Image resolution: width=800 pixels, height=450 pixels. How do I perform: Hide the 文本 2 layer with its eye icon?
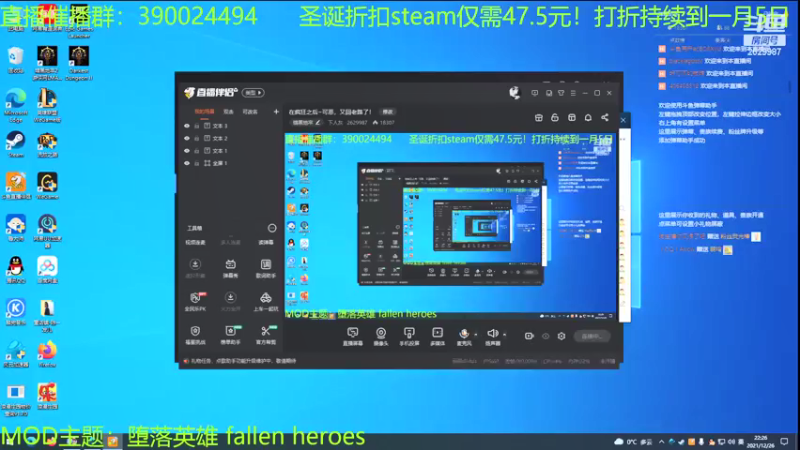pos(187,138)
